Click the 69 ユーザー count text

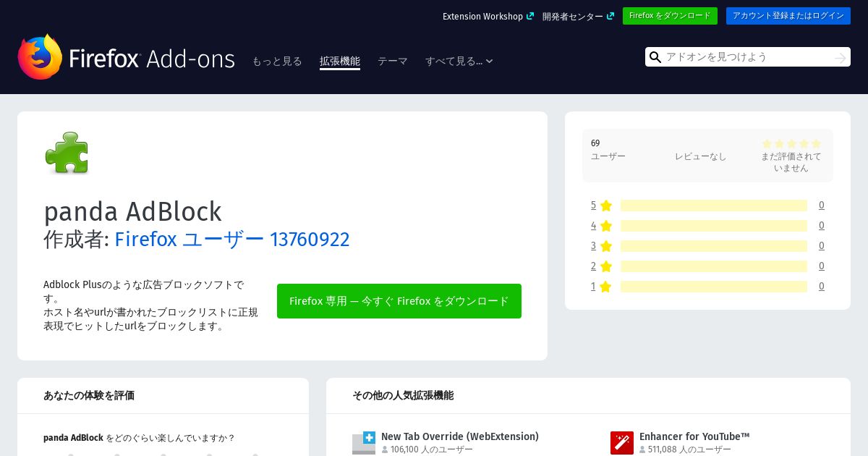coord(608,150)
